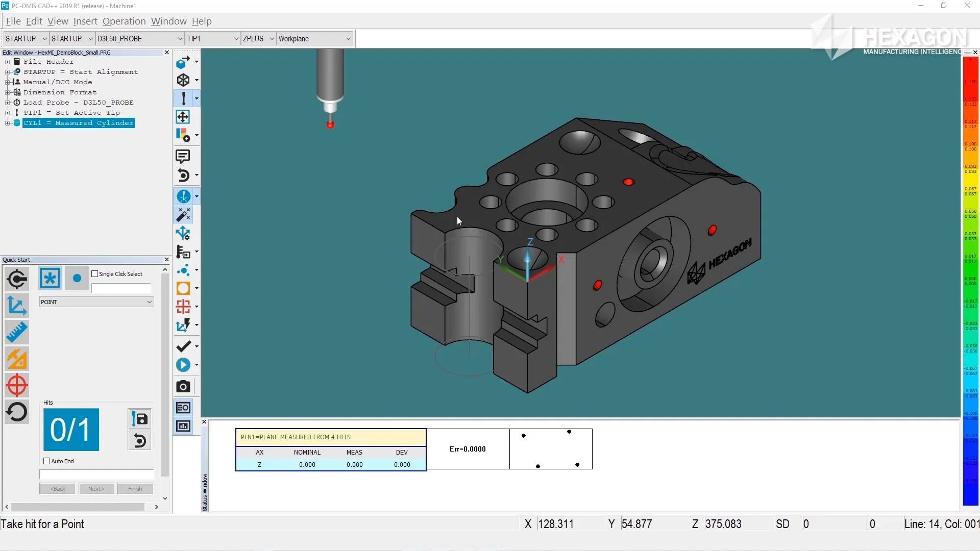Enable Single Click Select checkbox
The image size is (980, 551).
95,274
